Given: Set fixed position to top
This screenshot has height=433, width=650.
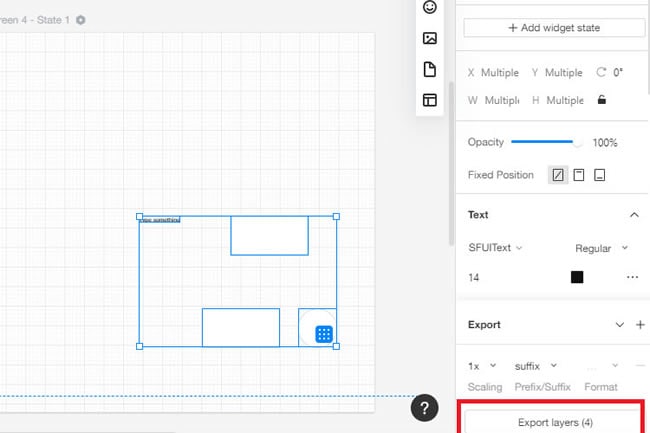Looking at the screenshot, I should pyautogui.click(x=579, y=175).
